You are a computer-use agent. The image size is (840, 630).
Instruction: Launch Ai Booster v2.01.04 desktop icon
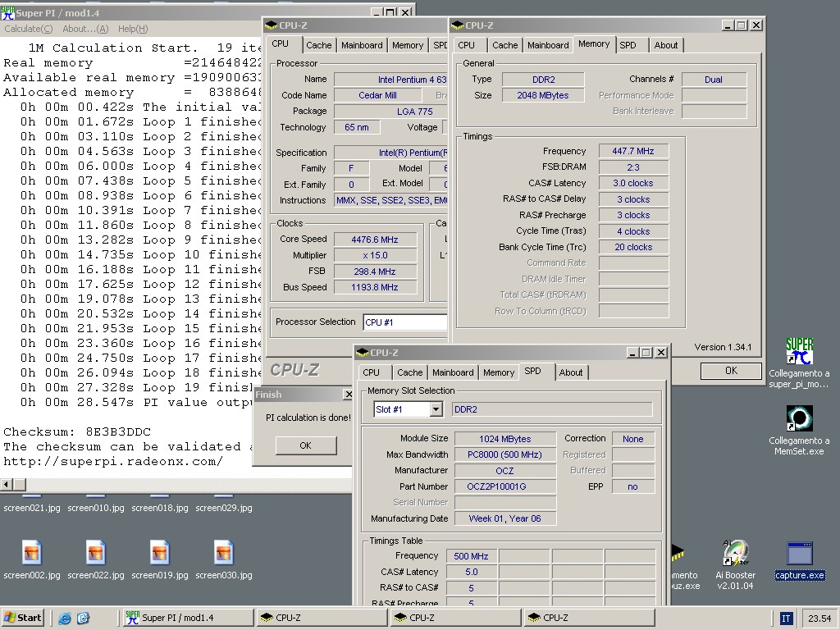736,553
